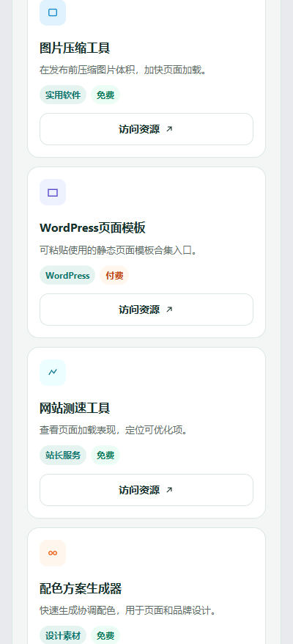The image size is (293, 644).
Task: Open 访问资源 for 图片压缩工具
Action: click(x=146, y=129)
